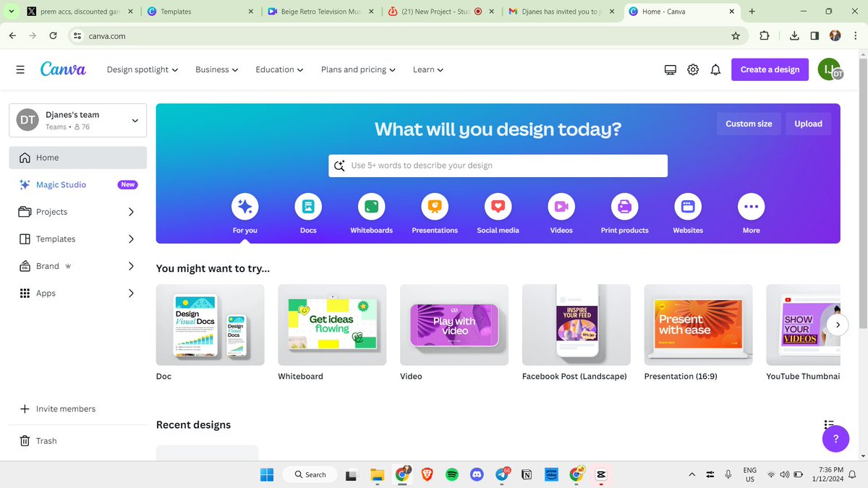Toggle the Chrome side panel icon
This screenshot has height=488, width=868.
click(x=814, y=35)
